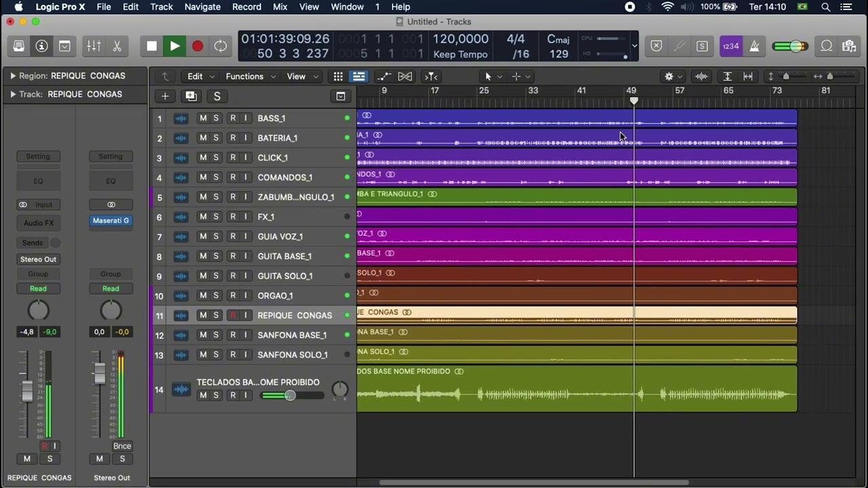Open the Track menu

pyautogui.click(x=161, y=7)
